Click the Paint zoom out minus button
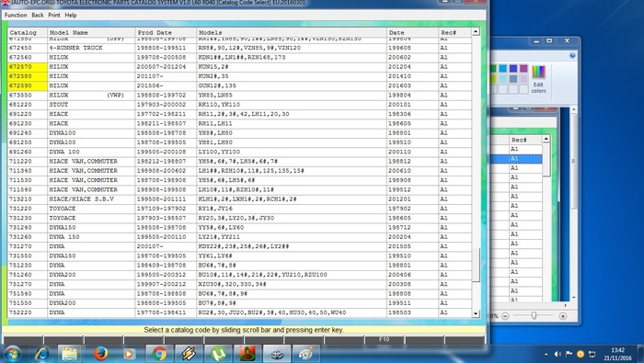The image size is (644, 363). 505,316
